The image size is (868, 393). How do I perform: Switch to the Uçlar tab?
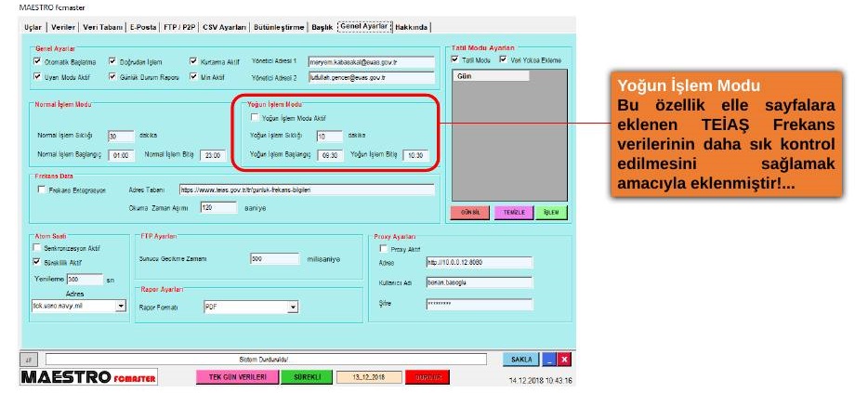(33, 27)
